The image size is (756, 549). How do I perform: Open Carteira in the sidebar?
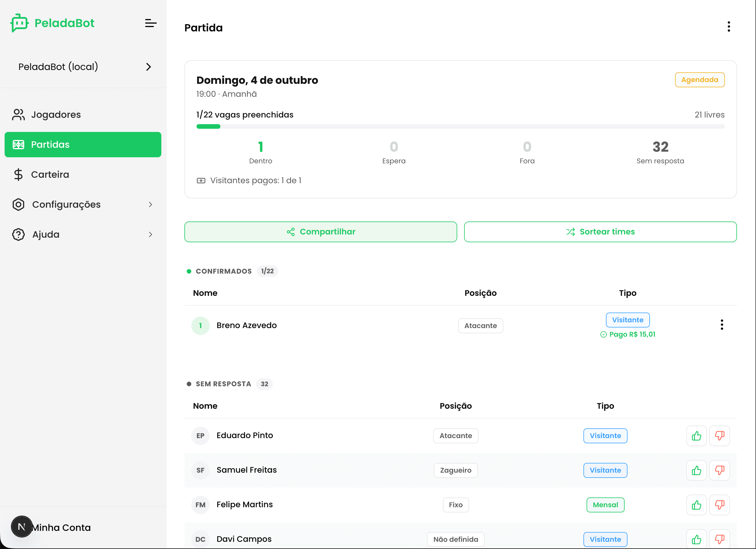click(x=83, y=174)
